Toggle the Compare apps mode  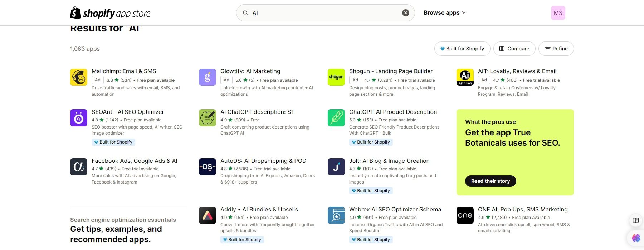[514, 49]
